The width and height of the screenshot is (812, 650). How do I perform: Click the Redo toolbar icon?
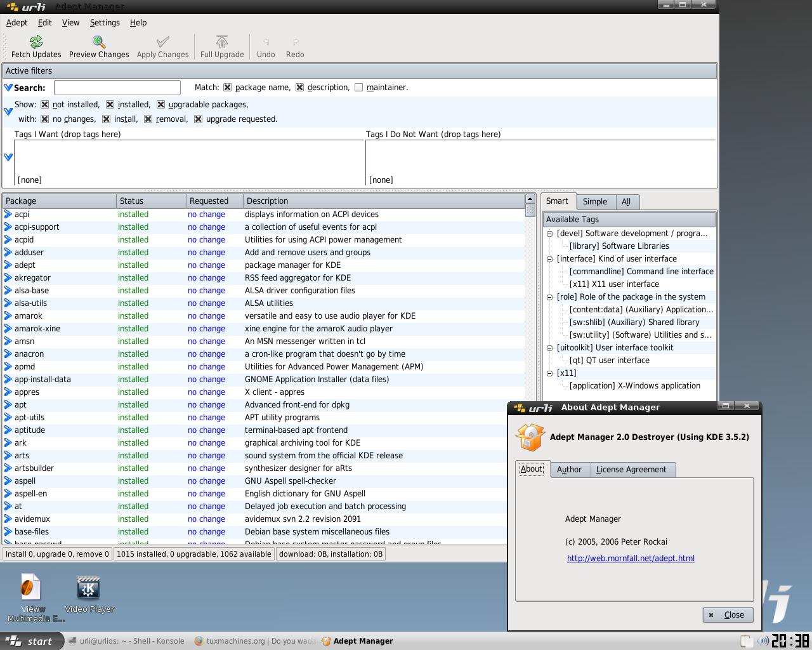point(295,42)
